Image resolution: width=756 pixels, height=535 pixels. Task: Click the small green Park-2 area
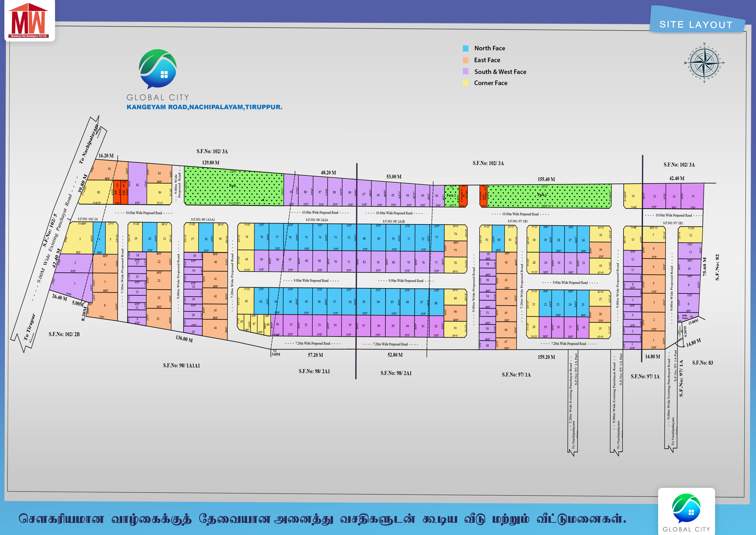pyautogui.click(x=451, y=196)
